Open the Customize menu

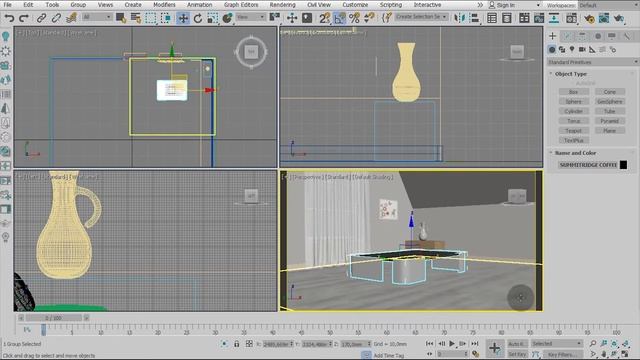tap(355, 5)
